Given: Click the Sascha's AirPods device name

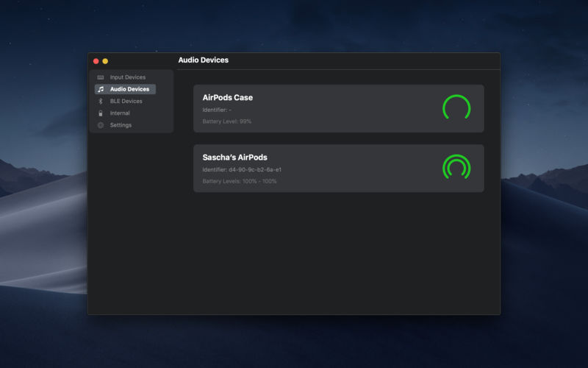Looking at the screenshot, I should coord(235,158).
